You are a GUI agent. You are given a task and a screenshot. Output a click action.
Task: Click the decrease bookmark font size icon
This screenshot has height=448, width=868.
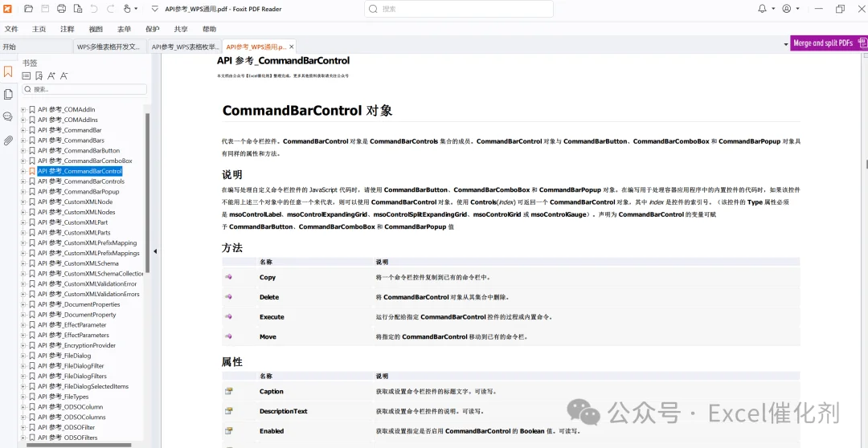64,75
